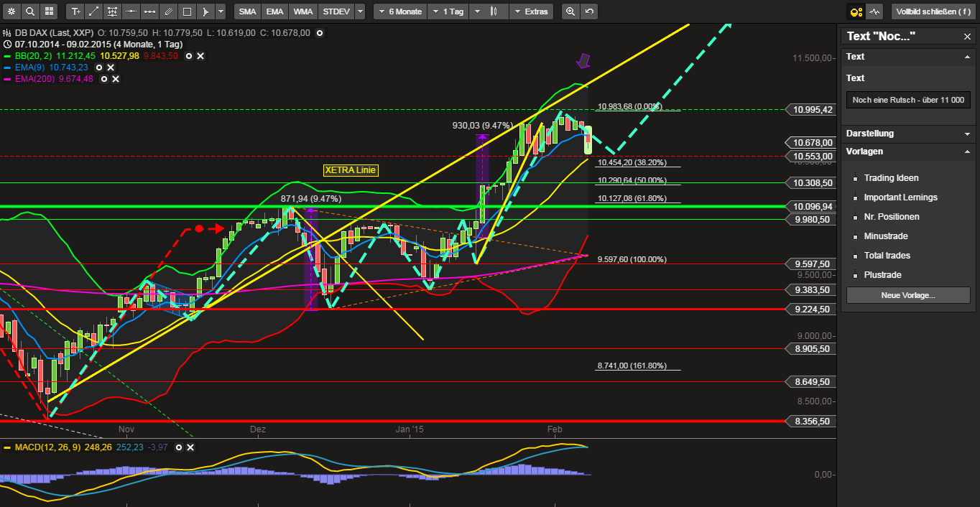Select the Trading Ideen template

click(891, 178)
